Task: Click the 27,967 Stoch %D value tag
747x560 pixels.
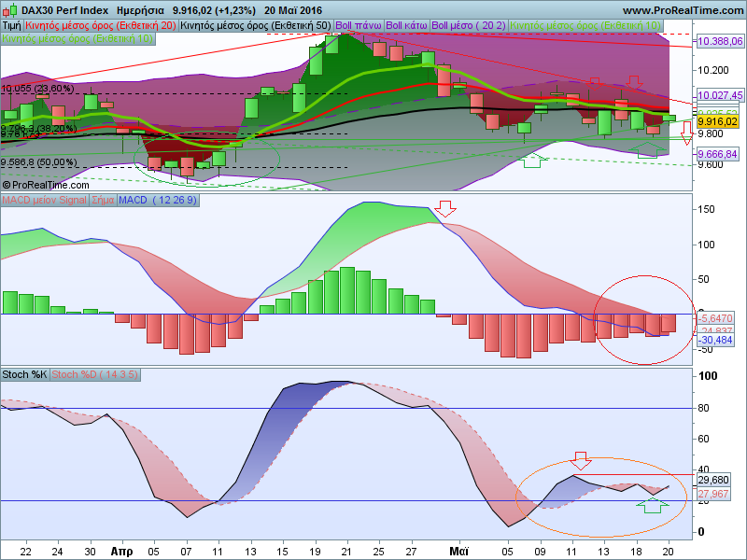Action: (x=713, y=494)
